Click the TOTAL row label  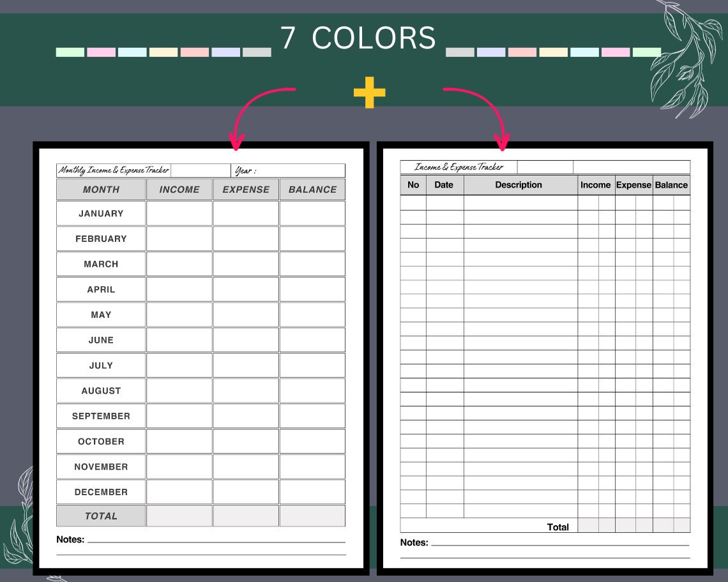click(x=101, y=516)
